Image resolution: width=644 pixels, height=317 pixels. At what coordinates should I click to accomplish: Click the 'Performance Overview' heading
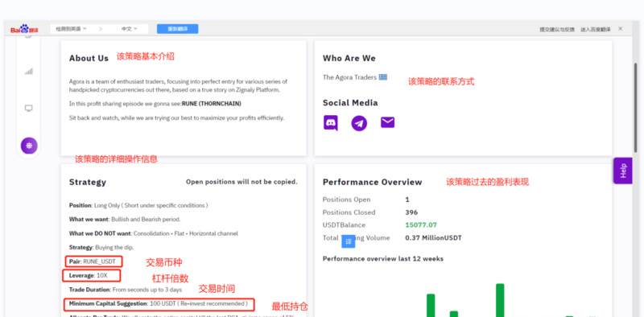pyautogui.click(x=372, y=182)
